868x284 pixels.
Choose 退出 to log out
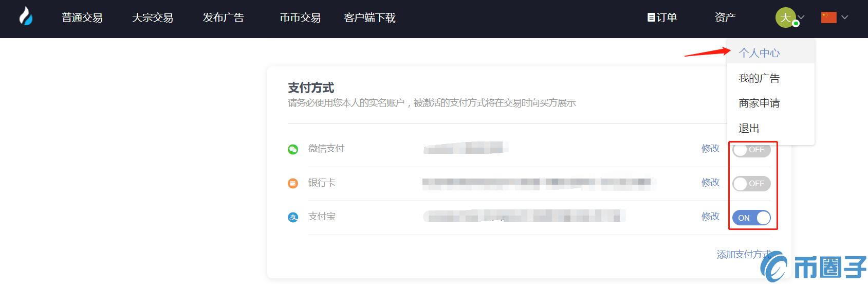tap(749, 128)
